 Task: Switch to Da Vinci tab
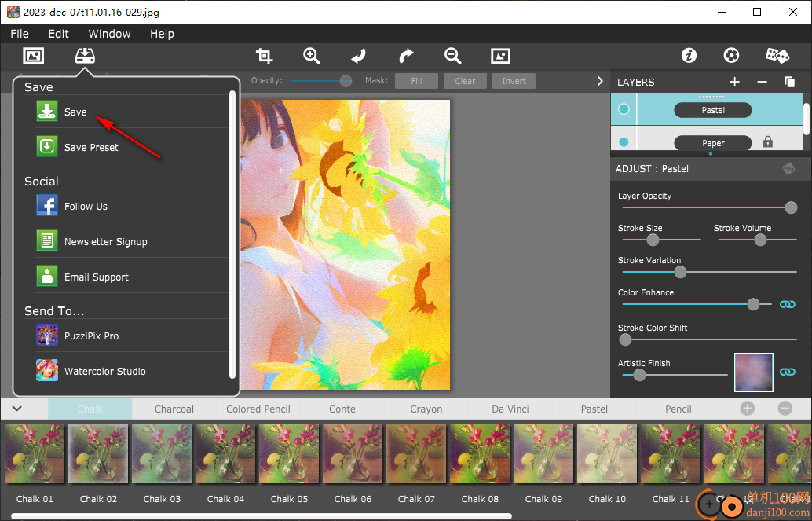[x=510, y=409]
